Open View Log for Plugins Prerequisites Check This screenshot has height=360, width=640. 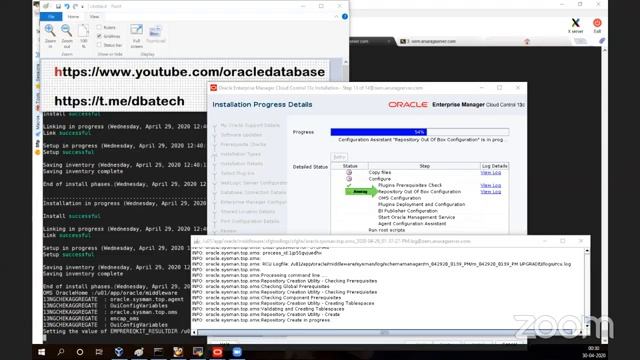[491, 185]
